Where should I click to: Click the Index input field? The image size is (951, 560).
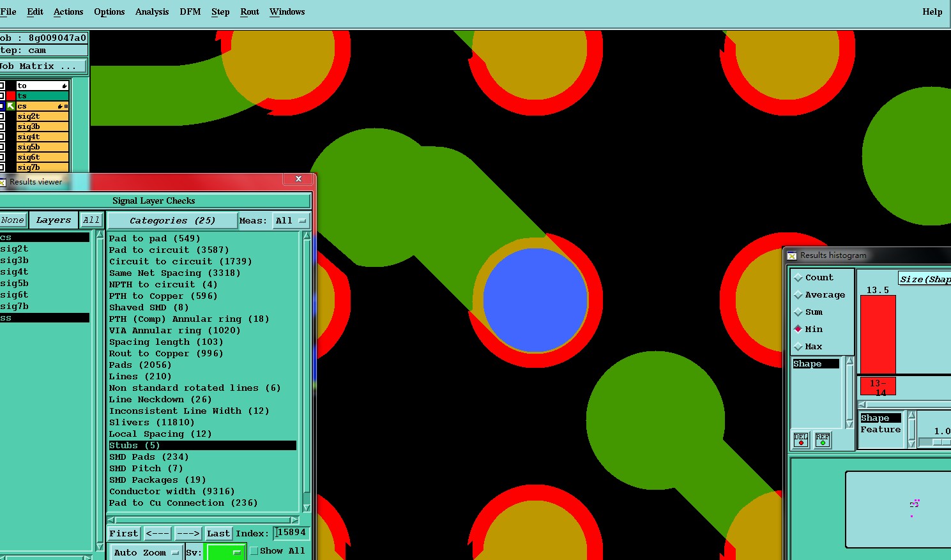(x=291, y=533)
